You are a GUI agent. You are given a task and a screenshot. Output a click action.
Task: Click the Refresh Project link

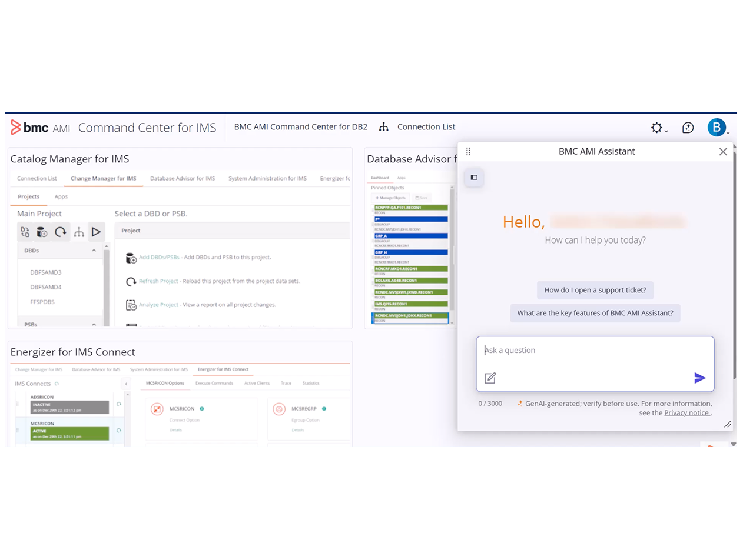[x=159, y=281]
